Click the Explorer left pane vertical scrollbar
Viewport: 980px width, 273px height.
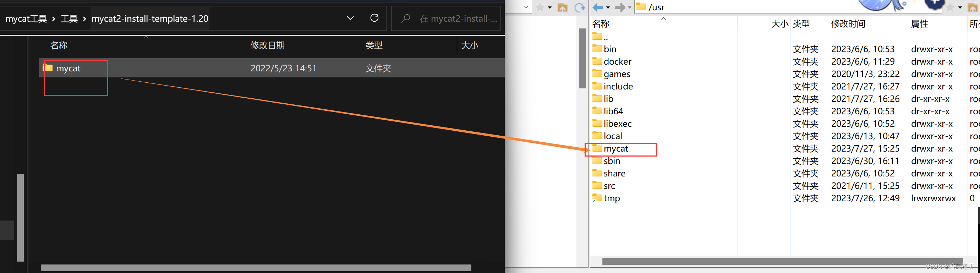pos(21,218)
